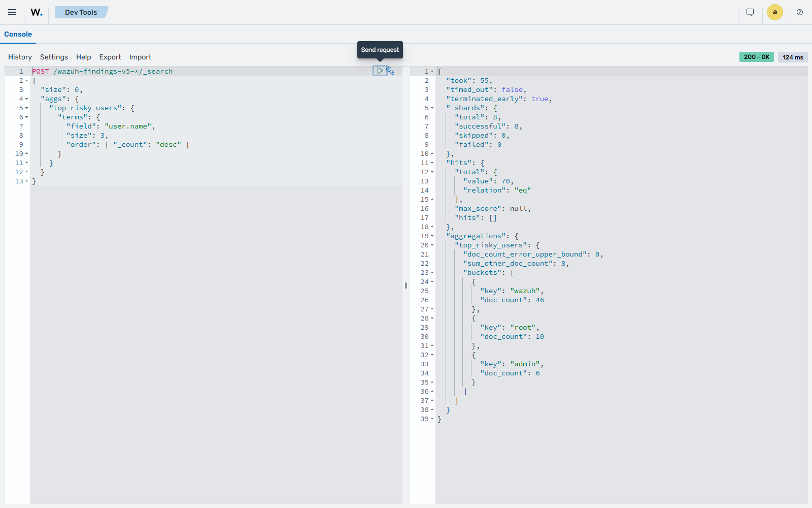
Task: Click the "doc_count_error_upper_bound": 0 line
Action: click(533, 254)
